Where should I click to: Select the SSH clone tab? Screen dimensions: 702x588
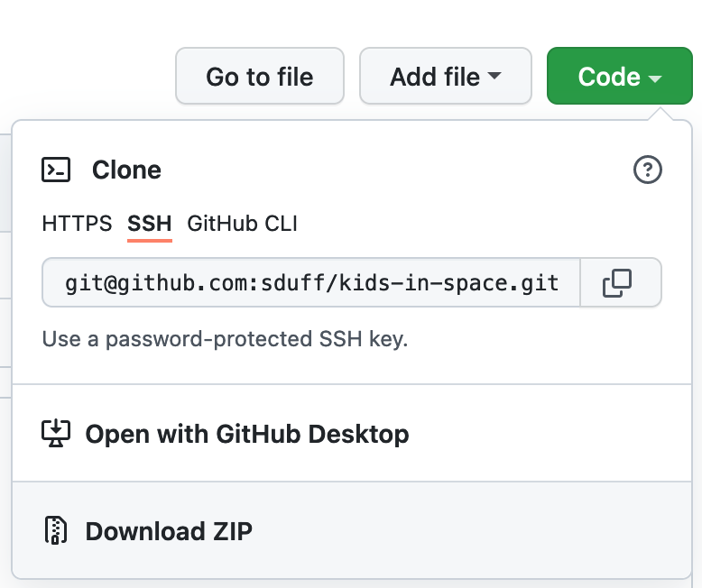(x=150, y=224)
